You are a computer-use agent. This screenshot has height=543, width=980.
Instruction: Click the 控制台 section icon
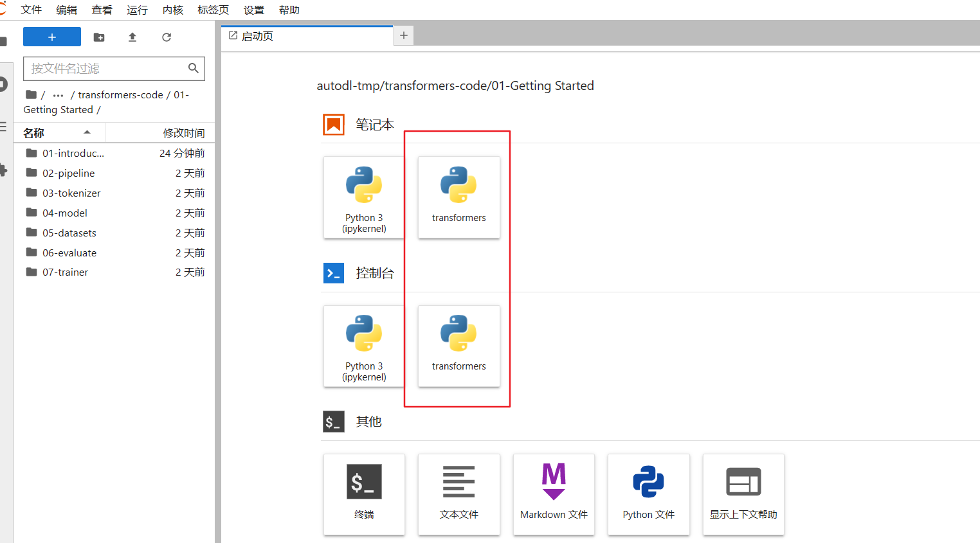[x=334, y=273]
